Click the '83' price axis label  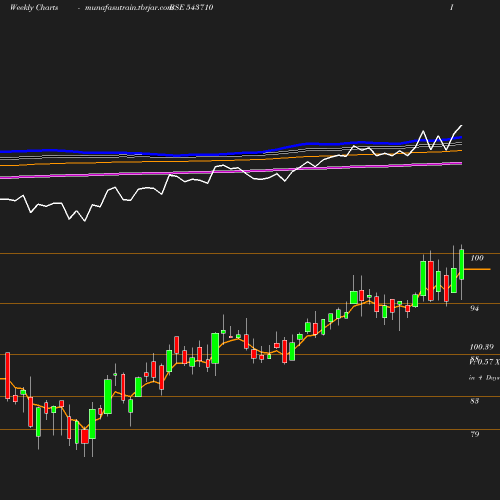coord(475,401)
